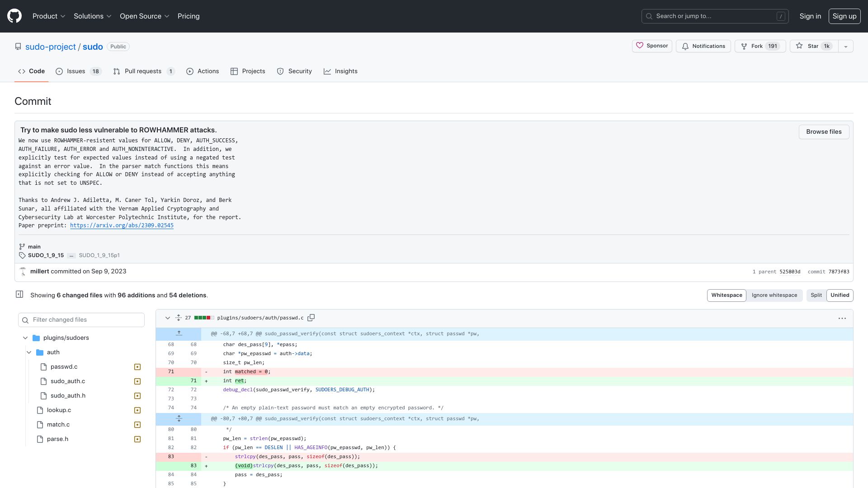This screenshot has width=868, height=488.
Task: Open the Open Source dropdown menu
Action: click(x=144, y=16)
